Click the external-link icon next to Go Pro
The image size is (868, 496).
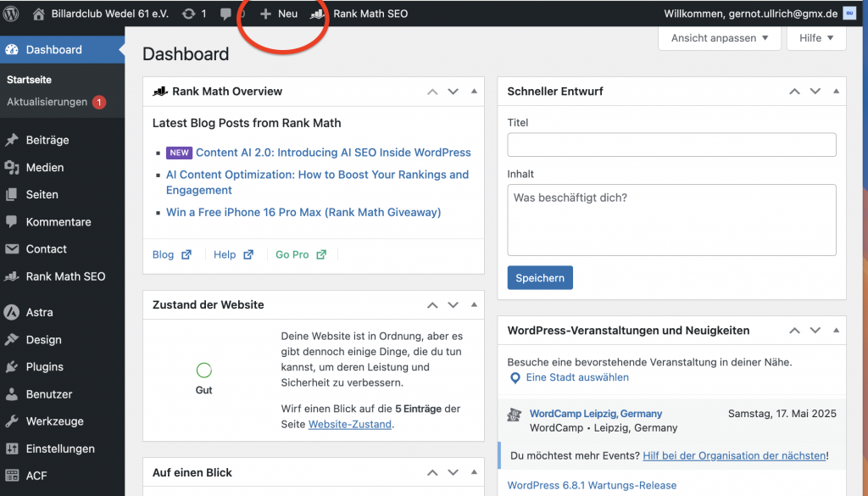point(321,254)
